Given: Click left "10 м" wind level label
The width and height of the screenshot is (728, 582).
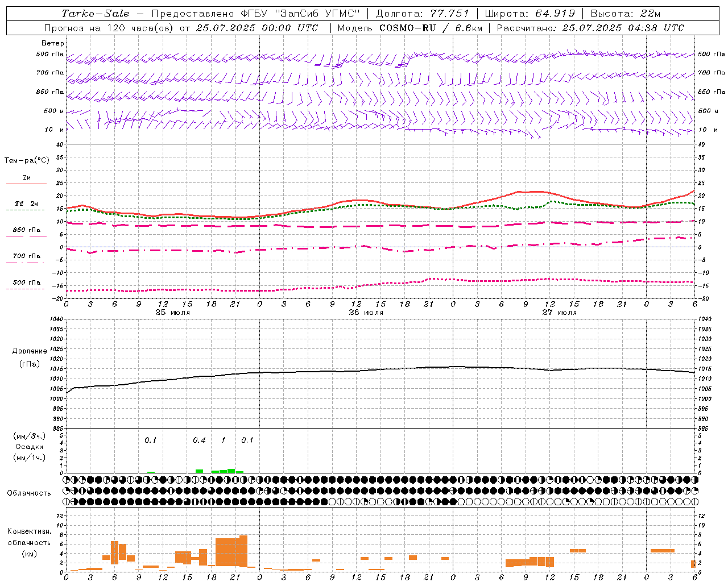Looking at the screenshot, I should [55, 130].
